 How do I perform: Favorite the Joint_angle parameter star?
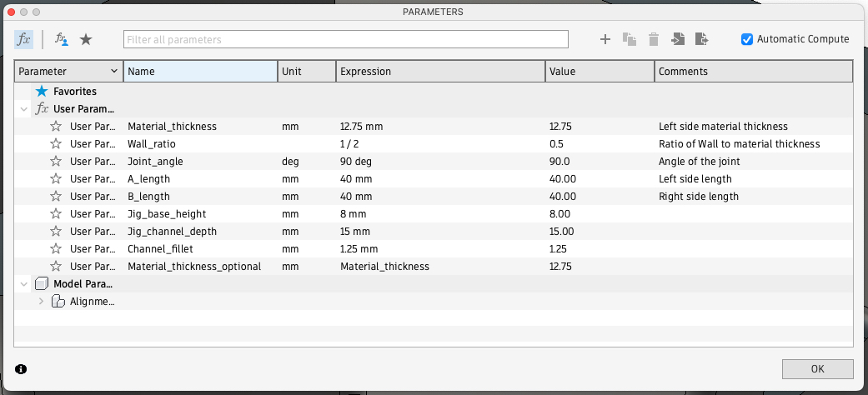(x=55, y=162)
